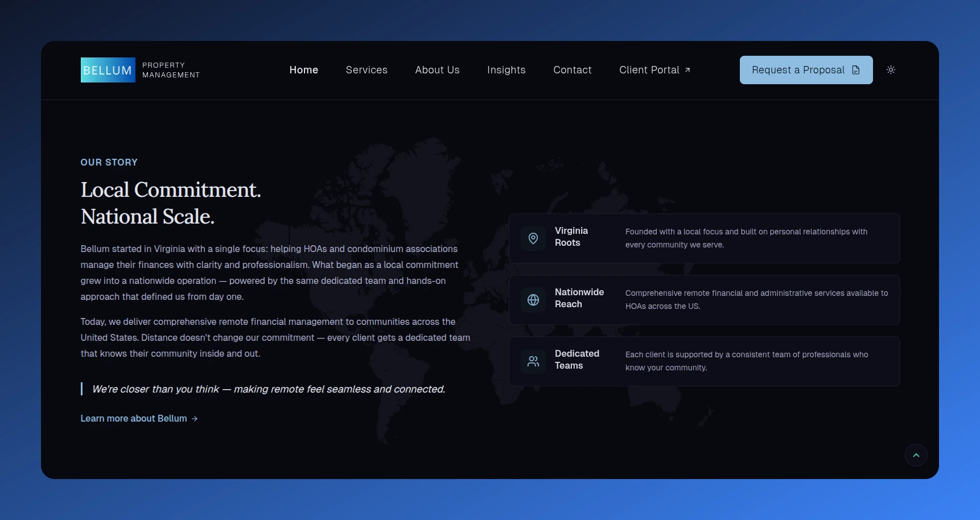Click the 'We're closer than you think' quote
Screen dimensions: 980x520
(x=269, y=389)
